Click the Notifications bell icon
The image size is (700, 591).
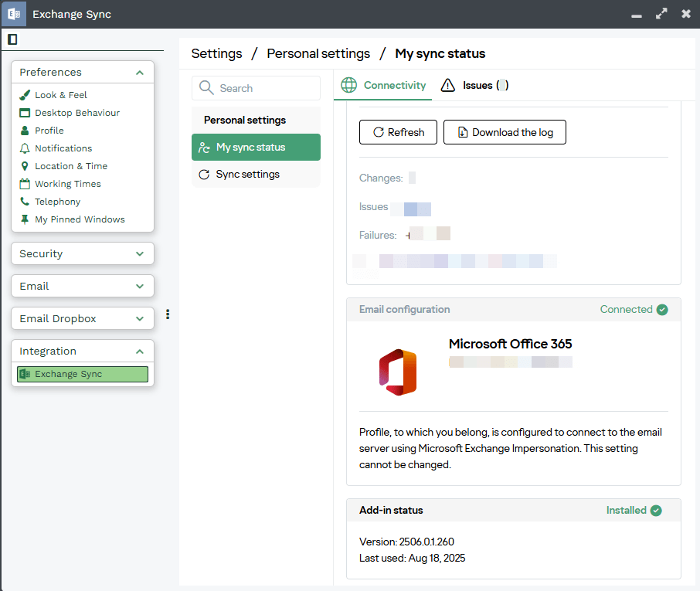[x=25, y=148]
